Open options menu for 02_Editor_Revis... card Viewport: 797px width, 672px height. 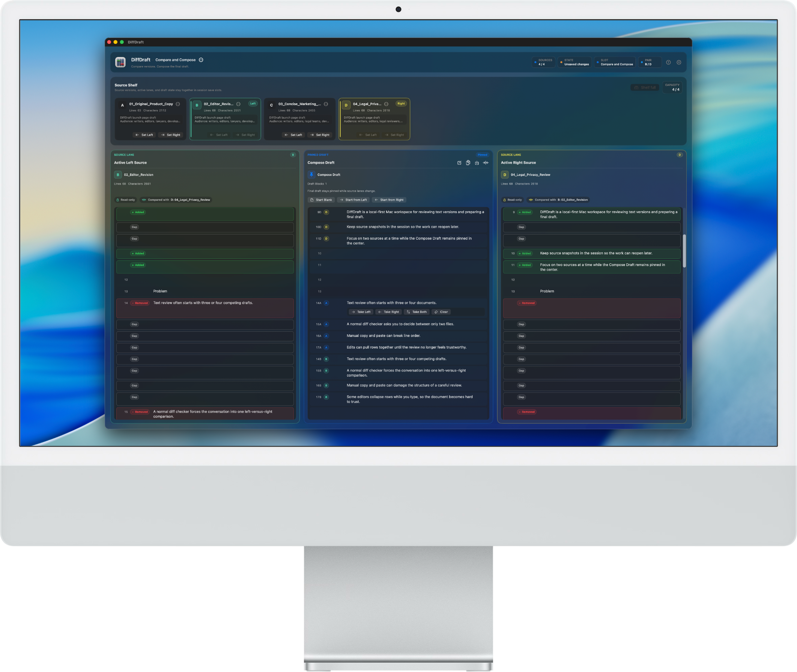tap(239, 104)
